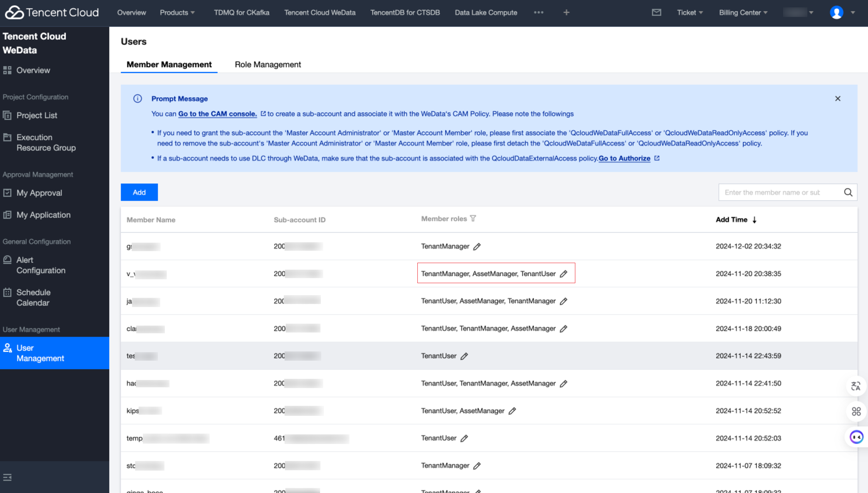Expand the Billing Center dropdown
The height and width of the screenshot is (493, 868).
(743, 12)
